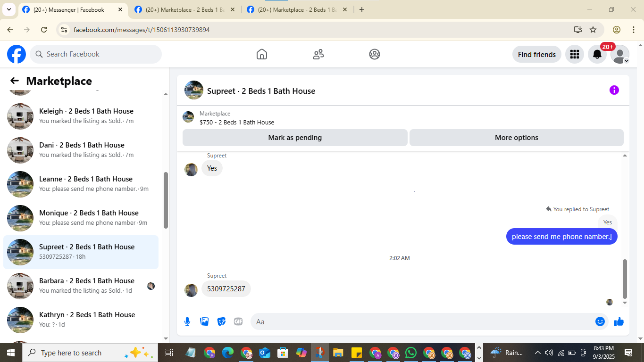Click the Facebook logo icon
644x362 pixels.
pos(17,54)
